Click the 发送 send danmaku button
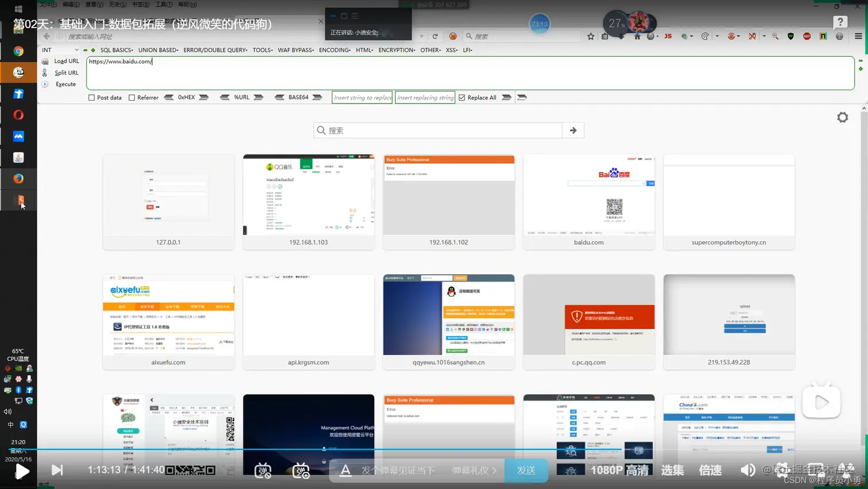The width and height of the screenshot is (868, 489). pos(526,471)
